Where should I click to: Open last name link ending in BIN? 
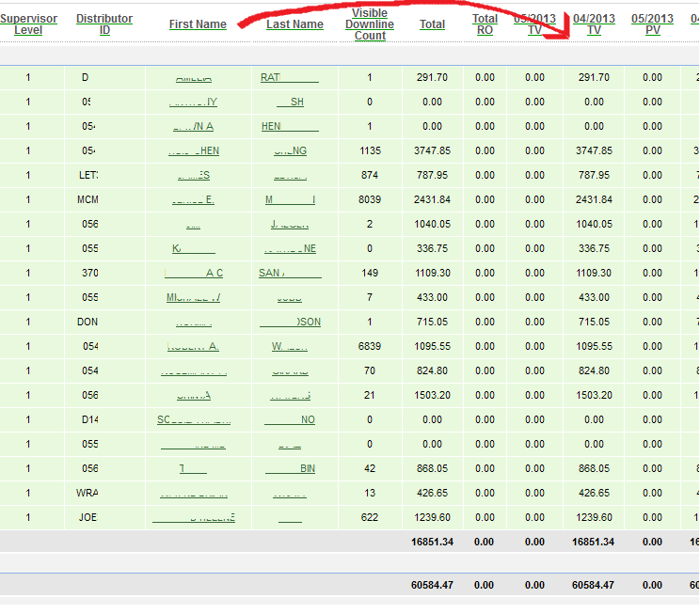(x=290, y=468)
